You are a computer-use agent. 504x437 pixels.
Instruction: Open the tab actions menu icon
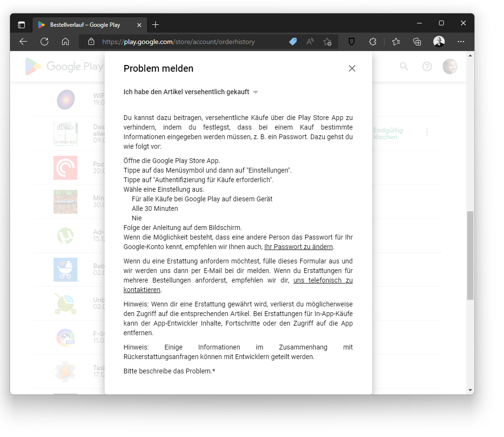[x=21, y=25]
